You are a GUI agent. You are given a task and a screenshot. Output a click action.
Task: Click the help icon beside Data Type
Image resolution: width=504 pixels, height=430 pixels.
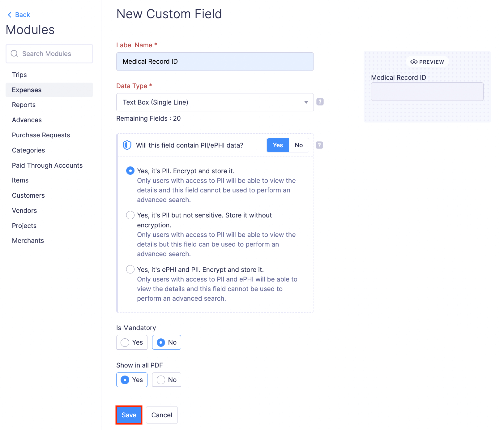tap(320, 102)
